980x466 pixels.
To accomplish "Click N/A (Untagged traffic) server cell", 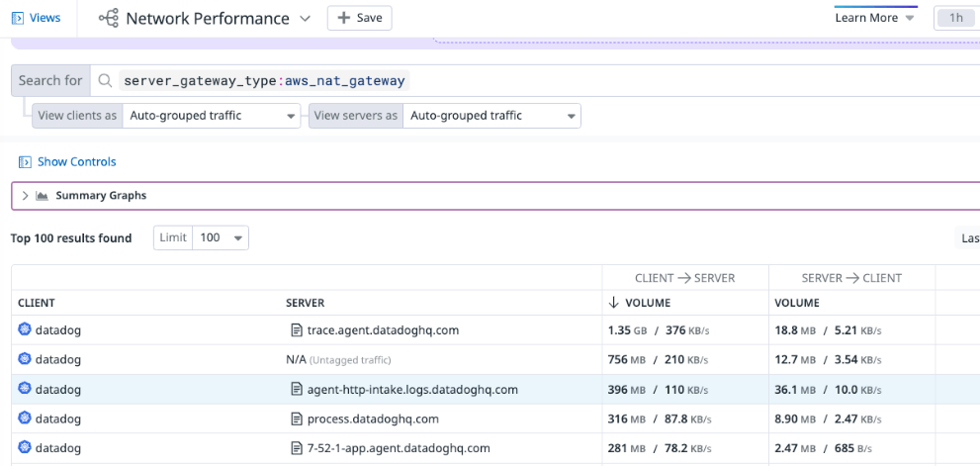I will [x=338, y=360].
